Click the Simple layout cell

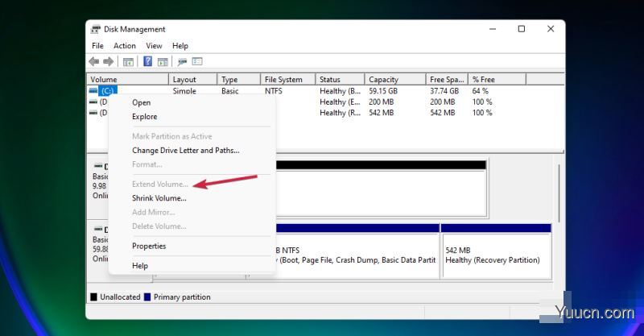pos(184,90)
